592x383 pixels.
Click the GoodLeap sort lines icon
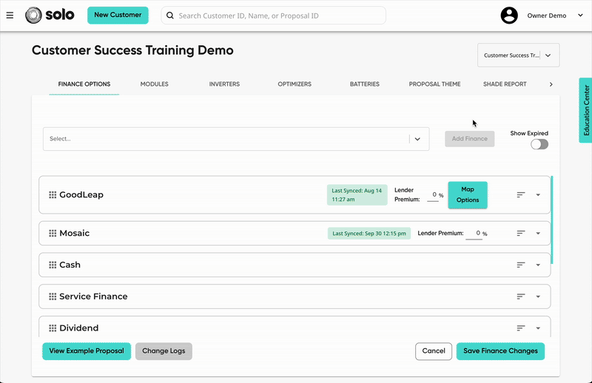pos(521,195)
